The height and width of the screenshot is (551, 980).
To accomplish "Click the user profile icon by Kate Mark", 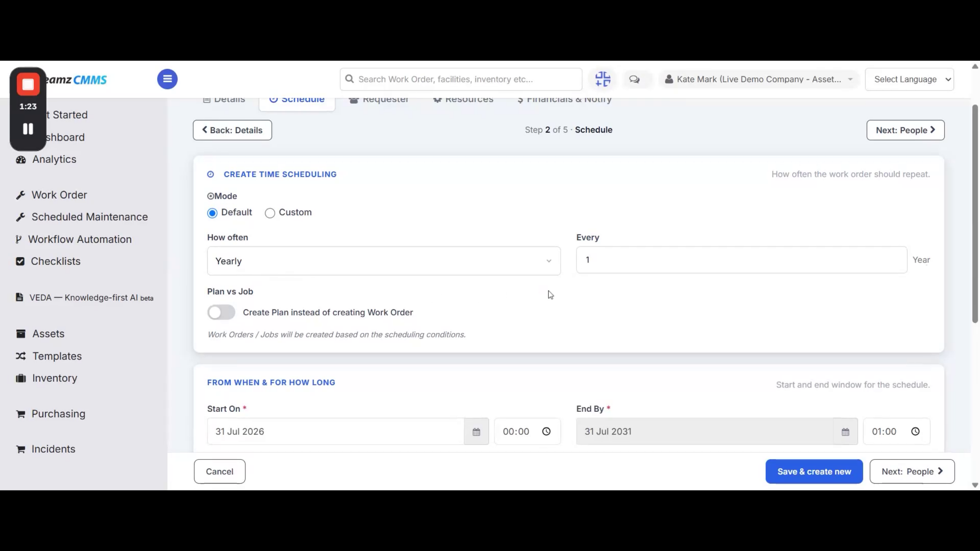I will click(x=669, y=79).
